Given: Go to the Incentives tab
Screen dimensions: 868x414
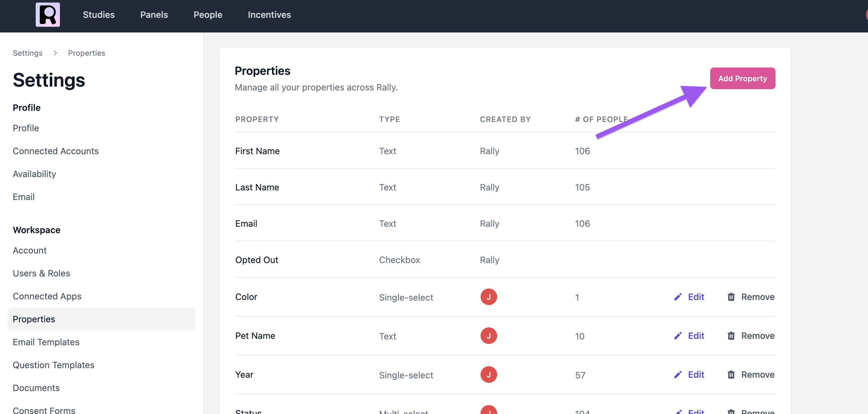Looking at the screenshot, I should coord(269,14).
